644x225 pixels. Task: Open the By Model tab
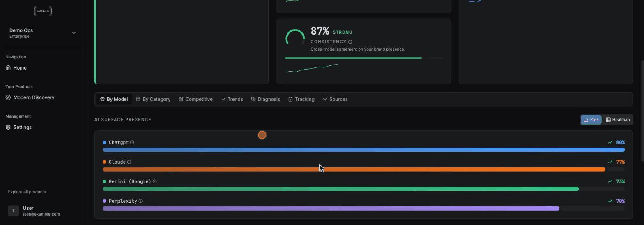pyautogui.click(x=114, y=99)
